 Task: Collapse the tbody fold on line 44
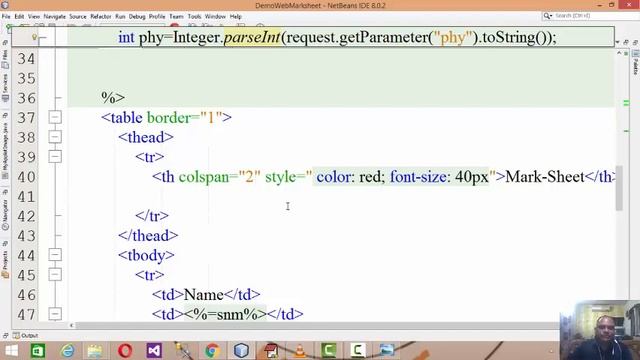pos(55,255)
